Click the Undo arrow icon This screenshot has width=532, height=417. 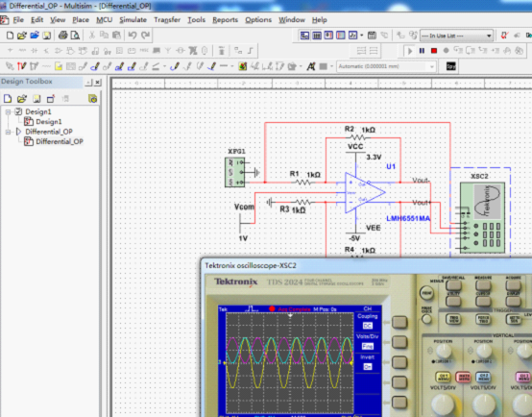(x=133, y=36)
